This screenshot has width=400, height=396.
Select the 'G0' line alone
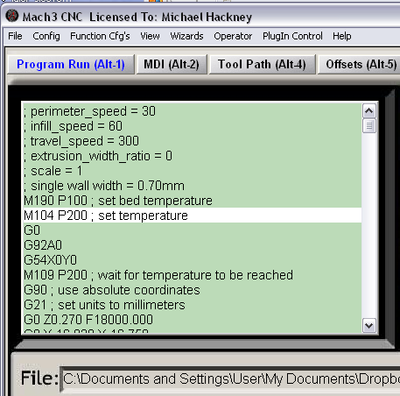click(192, 230)
